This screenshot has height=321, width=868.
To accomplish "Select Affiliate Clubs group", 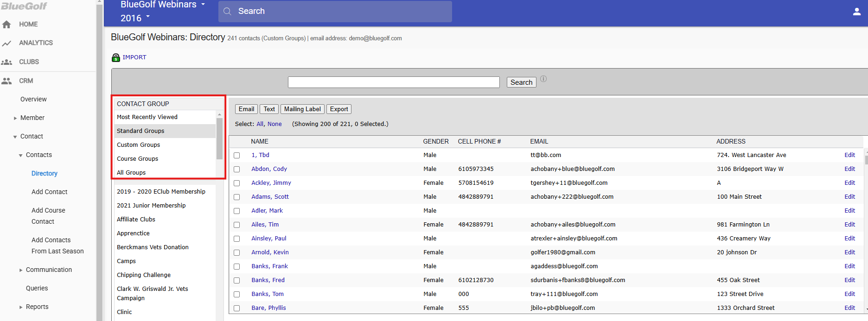I will (x=136, y=220).
